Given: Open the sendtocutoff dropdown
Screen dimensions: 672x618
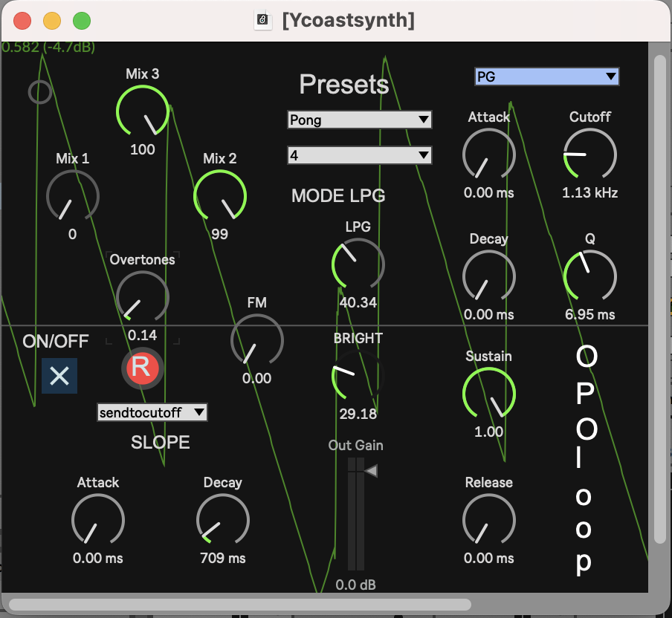Looking at the screenshot, I should (152, 412).
